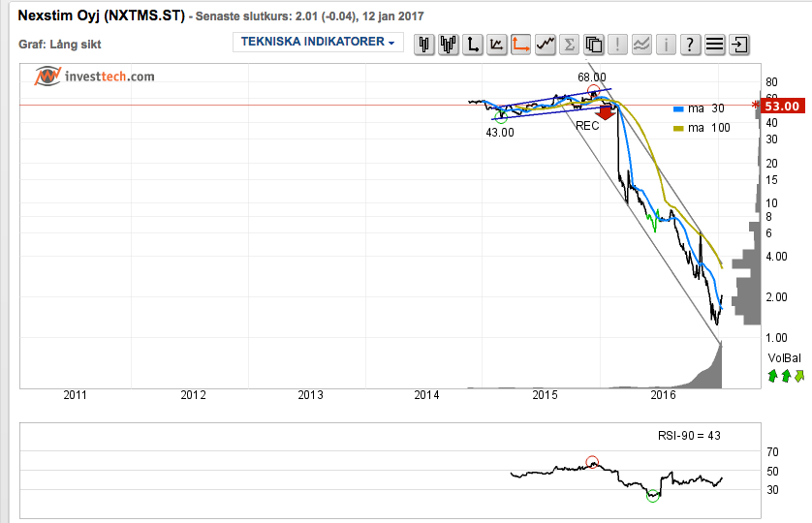The height and width of the screenshot is (523, 812).
Task: Click the sigma summation icon
Action: coord(569,45)
